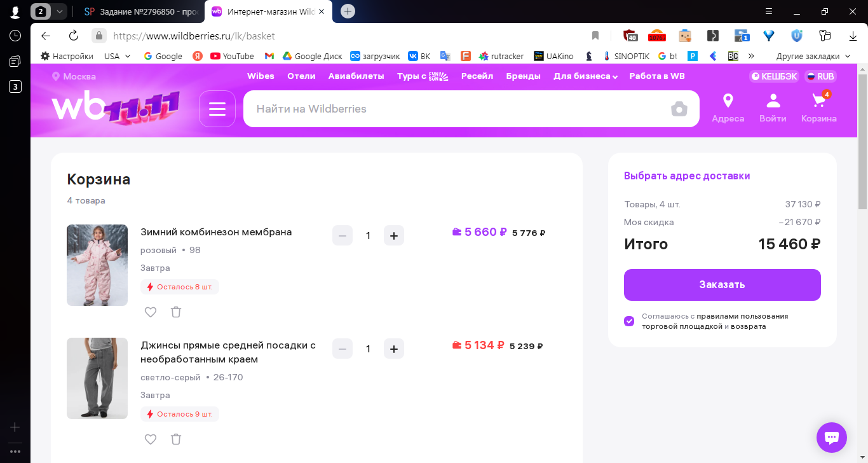Open Ресейл in the top menu

(477, 76)
